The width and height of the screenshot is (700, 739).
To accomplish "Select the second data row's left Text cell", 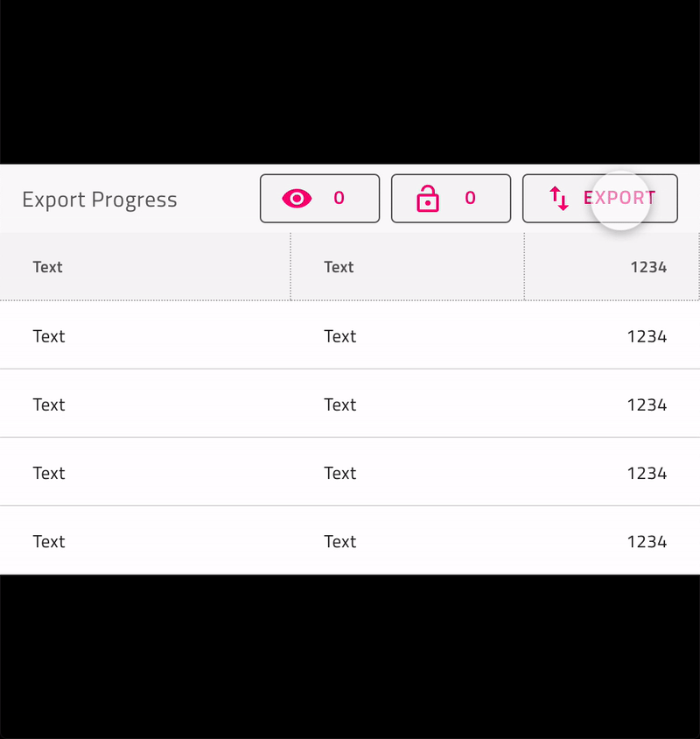I will pyautogui.click(x=49, y=405).
